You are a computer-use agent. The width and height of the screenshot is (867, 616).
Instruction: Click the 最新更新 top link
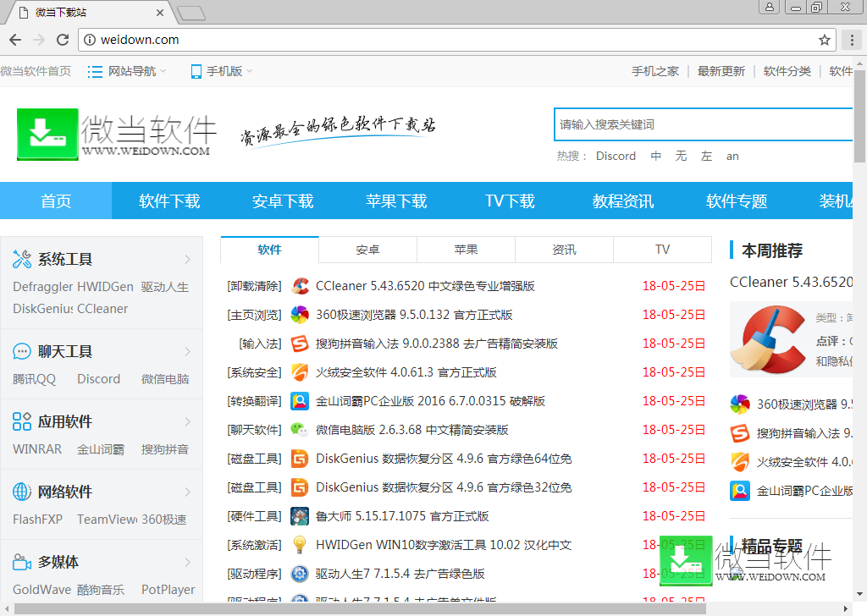[x=721, y=71]
